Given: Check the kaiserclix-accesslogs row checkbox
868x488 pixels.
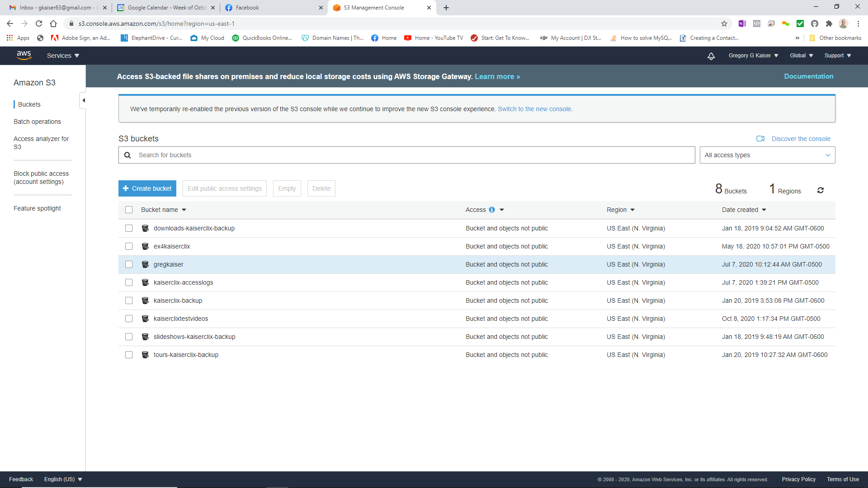Looking at the screenshot, I should coord(129,282).
